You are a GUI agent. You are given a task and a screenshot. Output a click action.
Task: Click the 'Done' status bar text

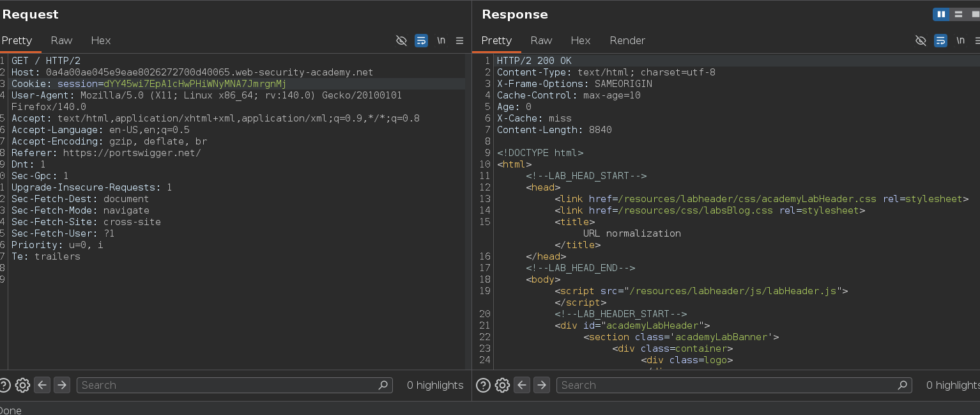11,410
